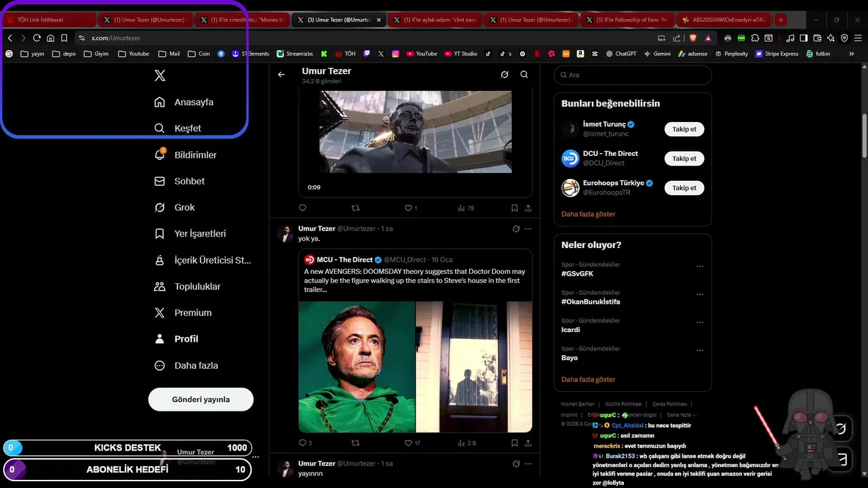Open Sohbet in the sidebar
Image resolution: width=868 pixels, height=488 pixels.
coord(180,181)
